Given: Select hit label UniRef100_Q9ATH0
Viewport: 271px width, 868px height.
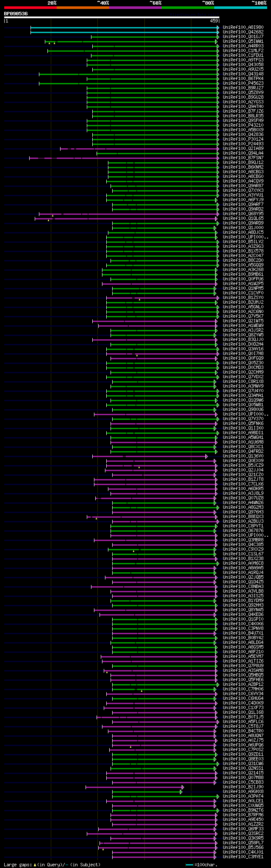Looking at the screenshot, I should (x=243, y=106).
